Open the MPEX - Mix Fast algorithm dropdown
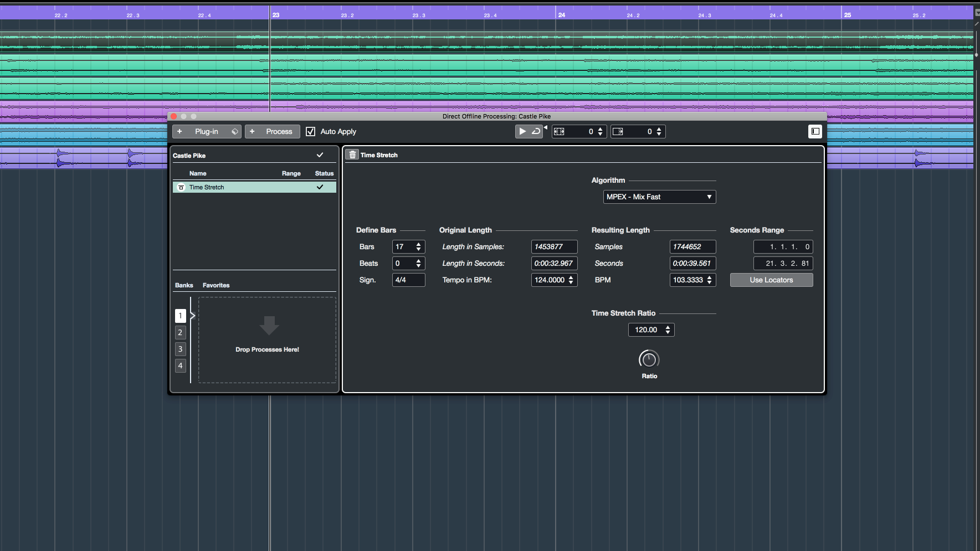 click(659, 197)
